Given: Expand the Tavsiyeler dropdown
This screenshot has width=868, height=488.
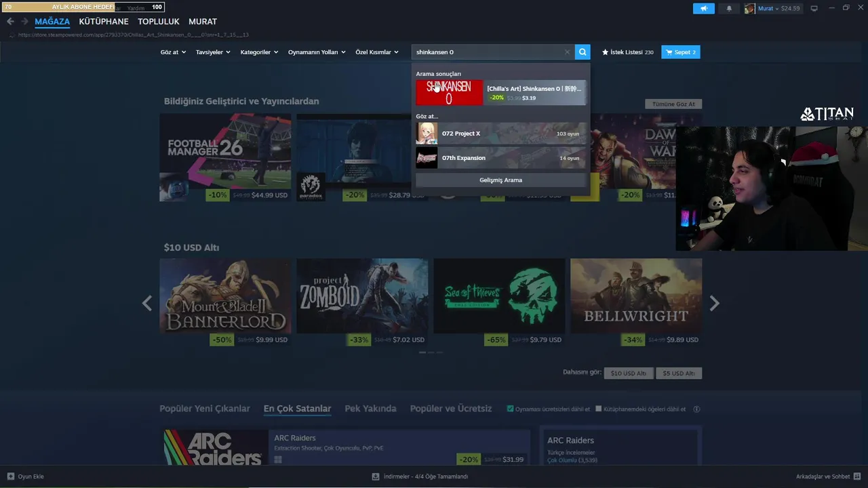Looking at the screenshot, I should point(213,52).
